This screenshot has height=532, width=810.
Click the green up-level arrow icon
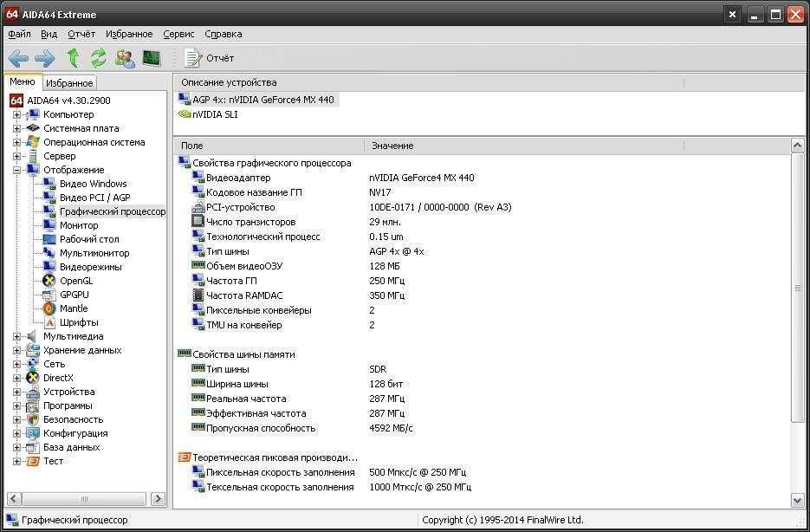[x=74, y=58]
